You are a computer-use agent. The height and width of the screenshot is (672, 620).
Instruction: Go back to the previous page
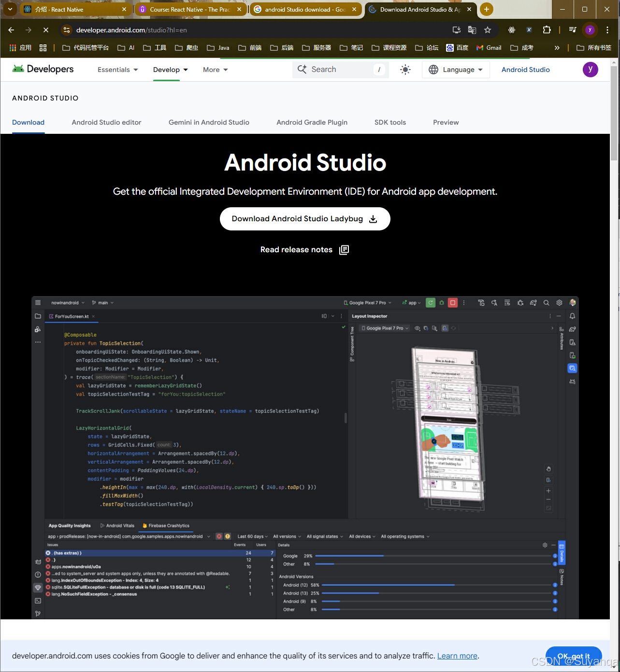[11, 30]
